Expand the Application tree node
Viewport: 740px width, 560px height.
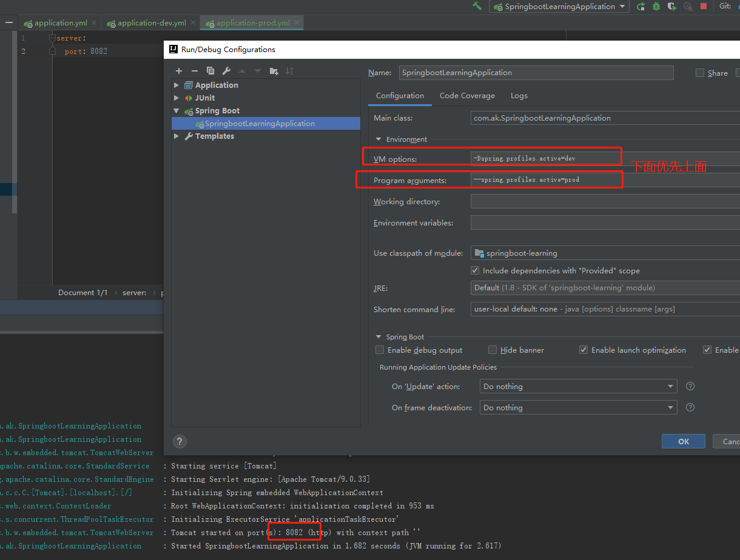pos(177,85)
